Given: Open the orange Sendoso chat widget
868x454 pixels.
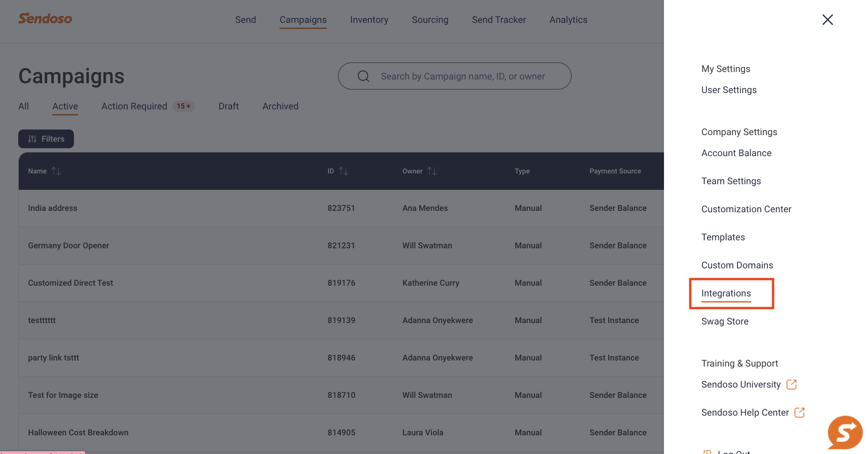Looking at the screenshot, I should pyautogui.click(x=845, y=432).
